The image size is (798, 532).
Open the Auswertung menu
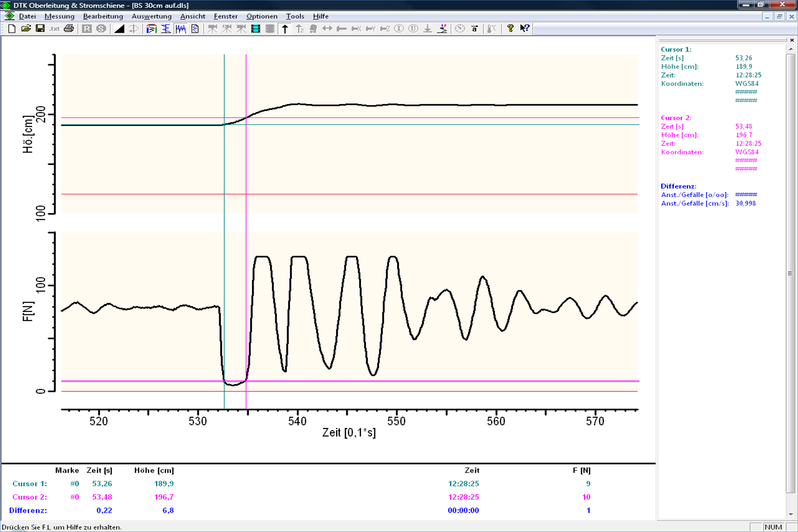point(151,16)
